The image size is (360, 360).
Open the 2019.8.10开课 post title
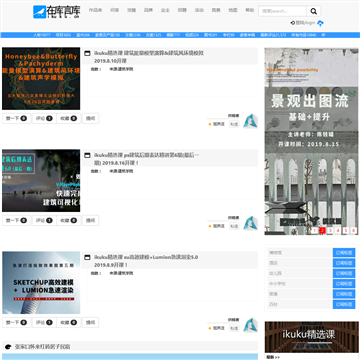pos(149,57)
